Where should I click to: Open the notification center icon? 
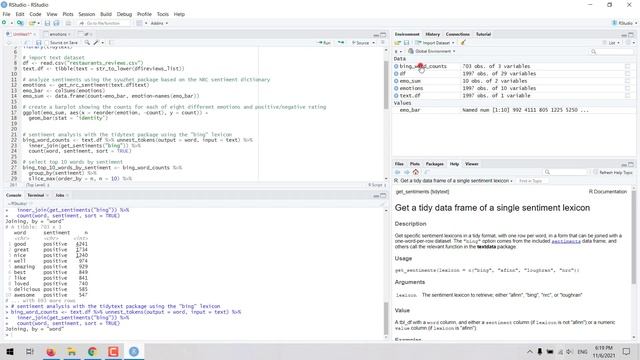(x=627, y=351)
